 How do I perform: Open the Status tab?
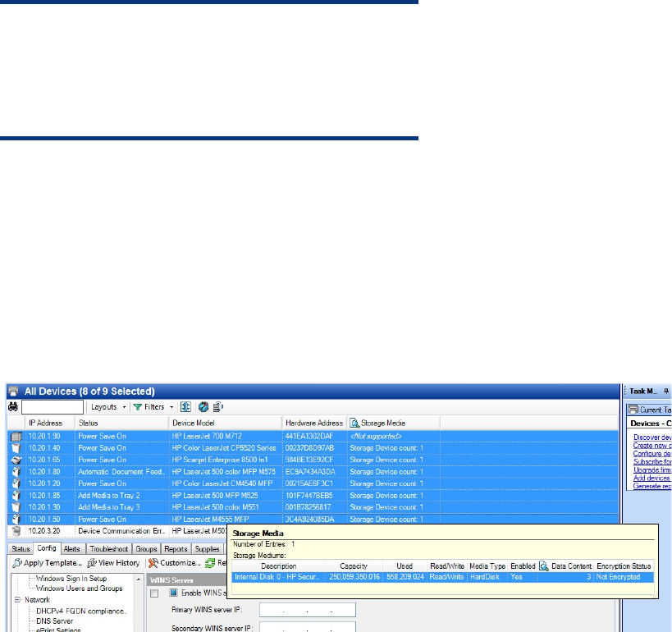point(21,549)
